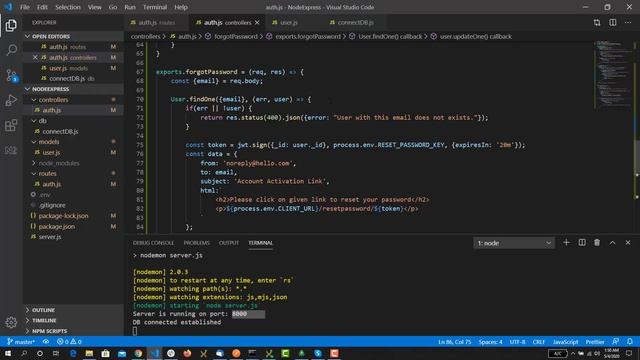
Task: Switch to the Output panel tab
Action: pos(229,243)
